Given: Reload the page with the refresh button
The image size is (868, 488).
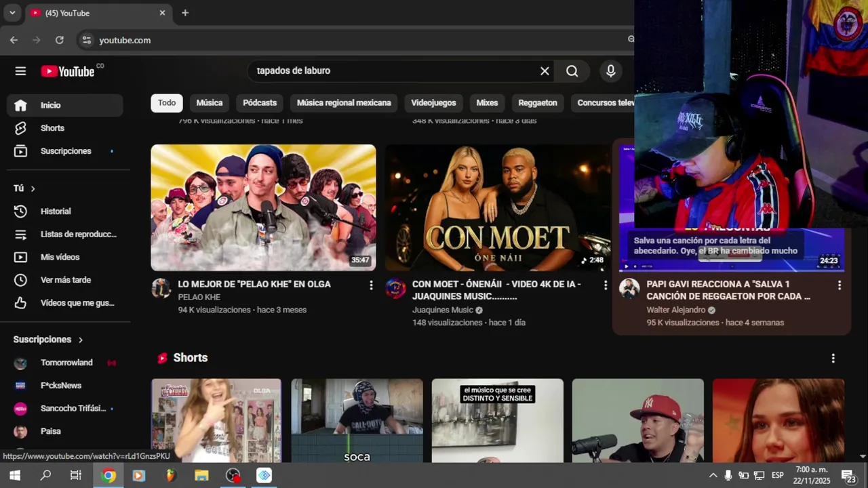Looking at the screenshot, I should 60,40.
